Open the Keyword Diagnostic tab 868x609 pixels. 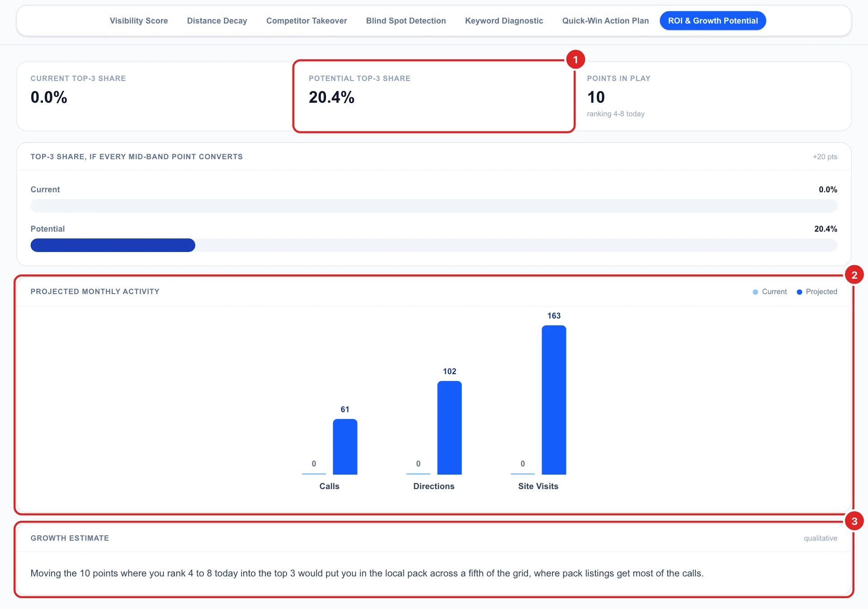tap(504, 21)
